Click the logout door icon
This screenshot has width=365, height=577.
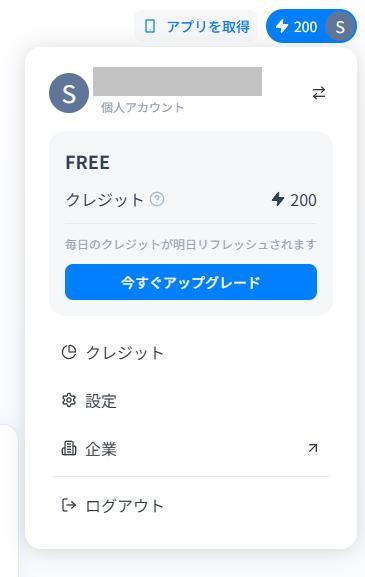pyautogui.click(x=69, y=505)
